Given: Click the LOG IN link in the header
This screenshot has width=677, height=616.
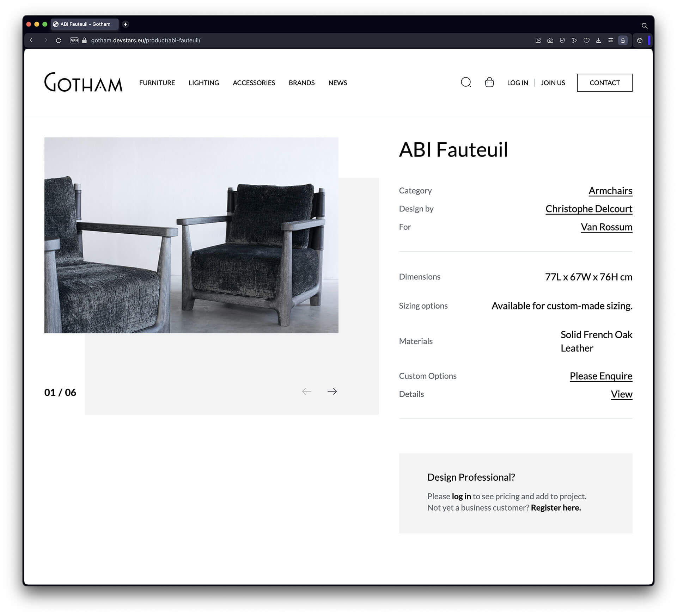Looking at the screenshot, I should pos(518,82).
